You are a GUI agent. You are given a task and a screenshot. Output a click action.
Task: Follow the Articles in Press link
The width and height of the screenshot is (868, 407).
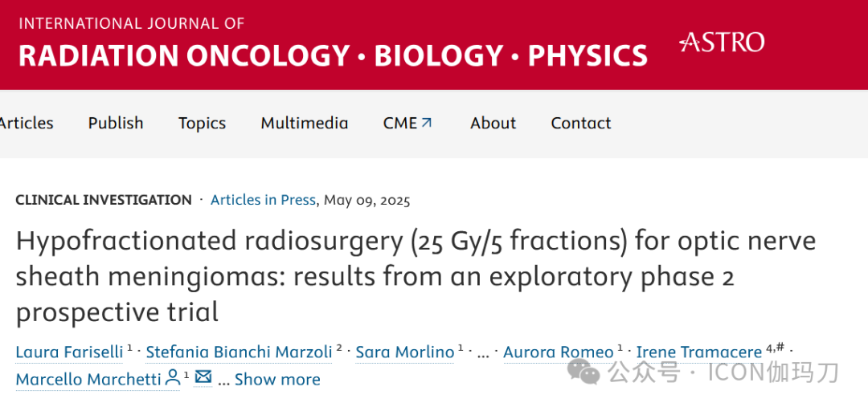tap(263, 200)
